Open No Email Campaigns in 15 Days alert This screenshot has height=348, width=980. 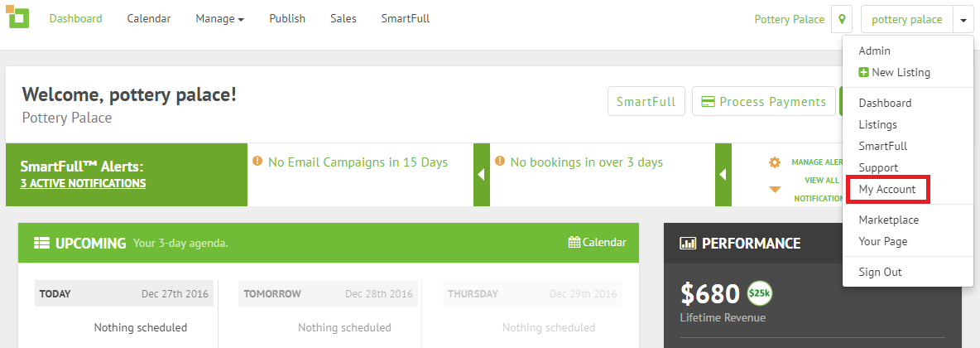(x=358, y=162)
